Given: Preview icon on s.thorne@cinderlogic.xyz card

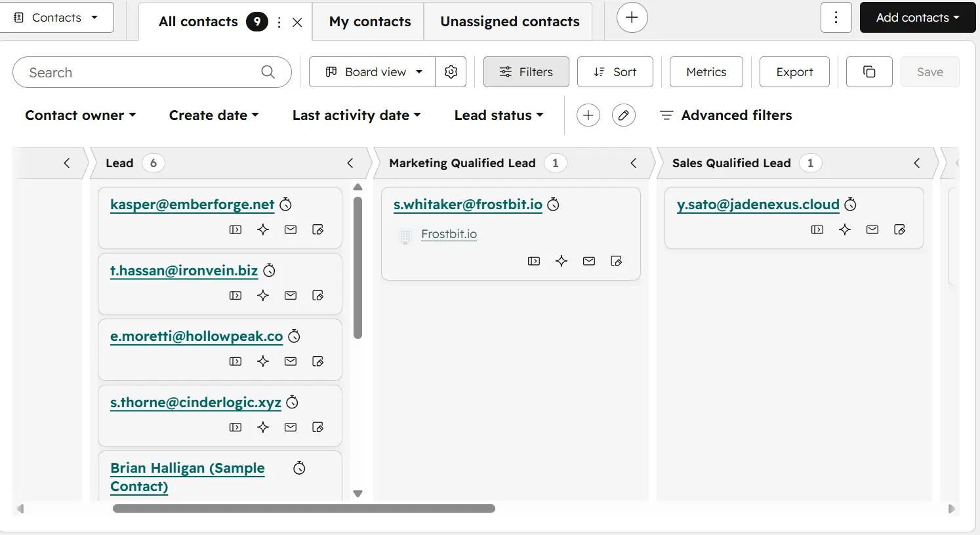Looking at the screenshot, I should point(235,427).
